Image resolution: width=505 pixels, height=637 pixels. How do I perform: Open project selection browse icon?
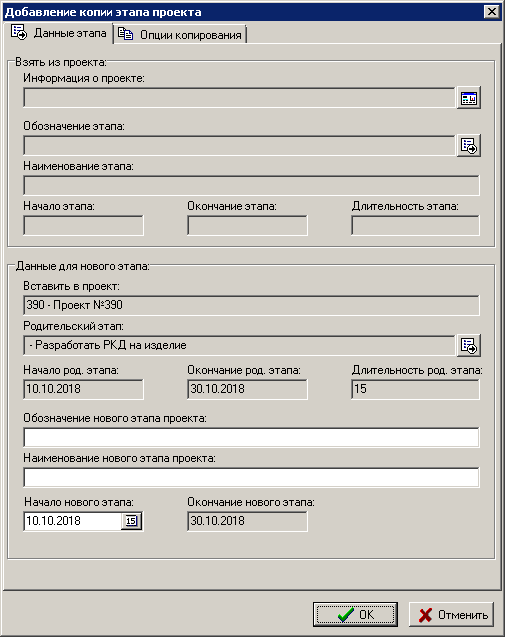pos(468,98)
